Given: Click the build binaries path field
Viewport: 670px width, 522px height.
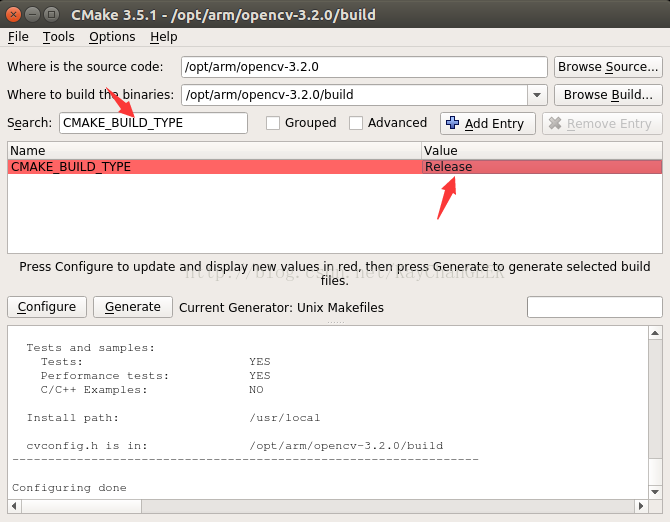Looking at the screenshot, I should coord(354,95).
